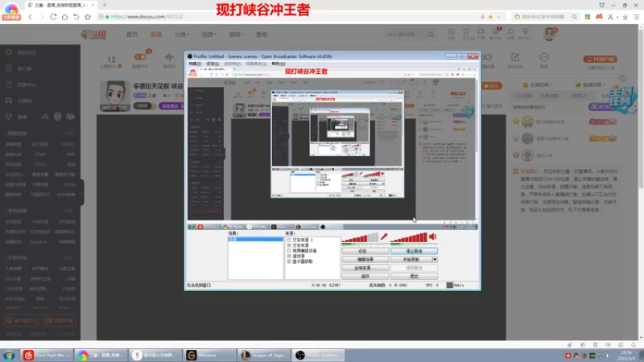644x362 pixels.
Task: Toggle the 视频捕捉设备 source checkbox
Action: click(289, 250)
